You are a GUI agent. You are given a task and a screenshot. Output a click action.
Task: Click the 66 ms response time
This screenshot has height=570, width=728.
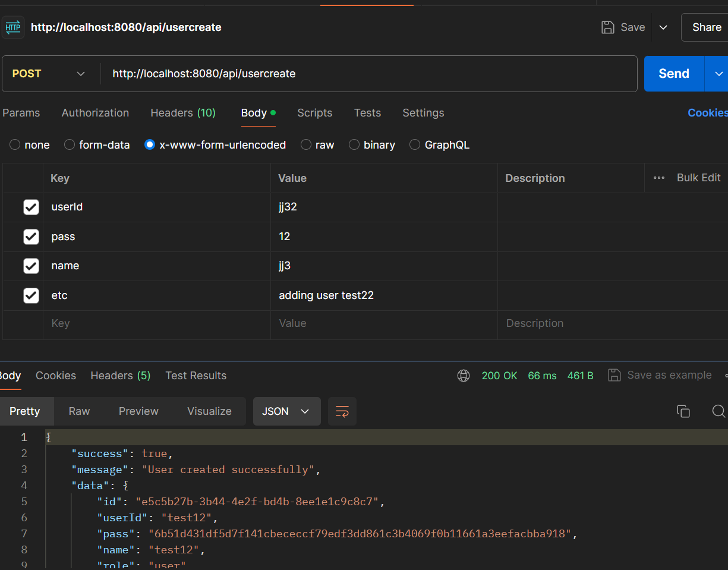542,376
